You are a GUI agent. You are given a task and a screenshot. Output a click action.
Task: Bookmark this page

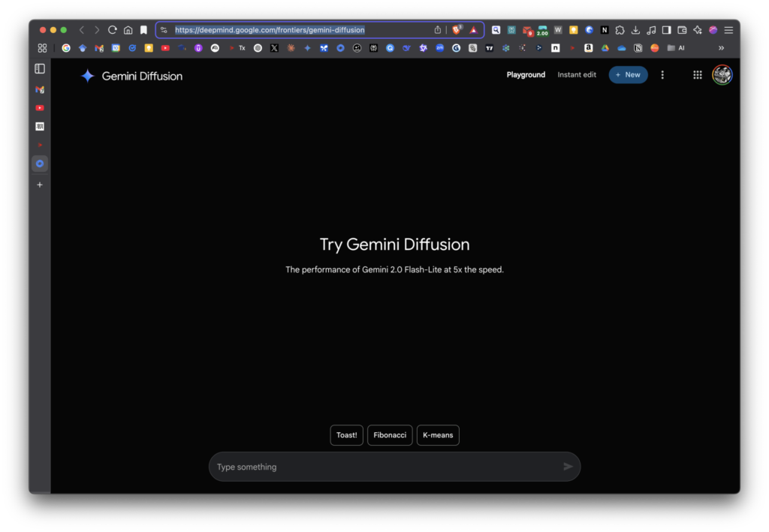[143, 30]
